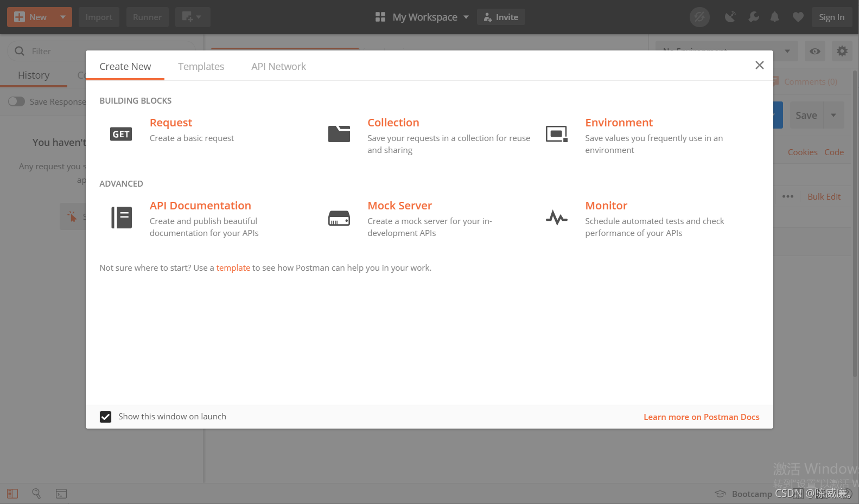Viewport: 859px width, 504px height.
Task: Click the Mock Server title link
Action: pyautogui.click(x=399, y=206)
